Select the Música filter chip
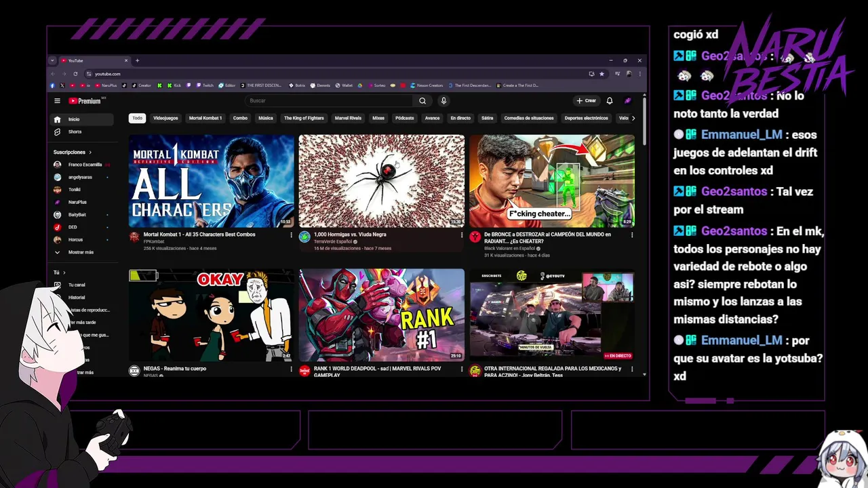 [266, 118]
